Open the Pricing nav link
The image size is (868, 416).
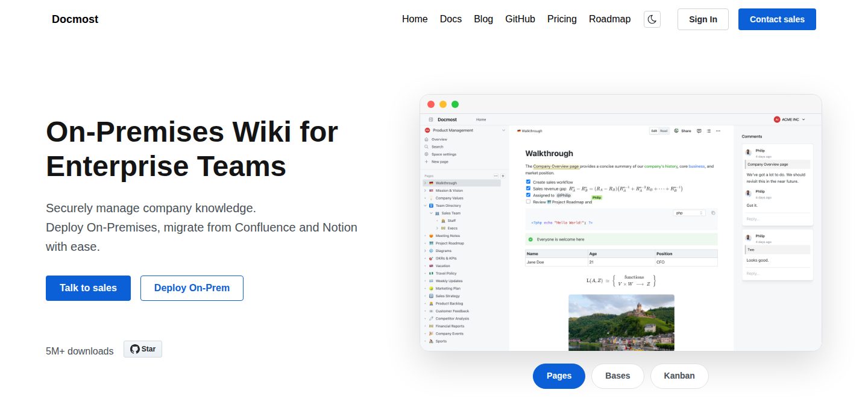[562, 19]
